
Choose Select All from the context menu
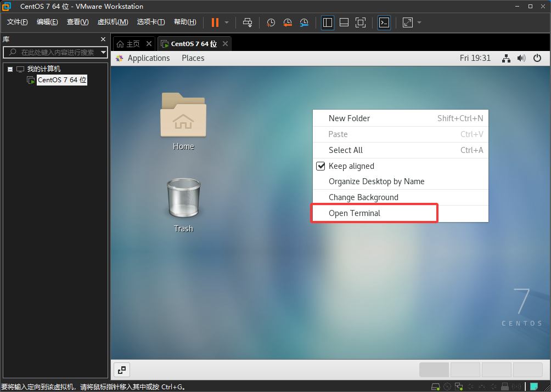[x=401, y=150]
